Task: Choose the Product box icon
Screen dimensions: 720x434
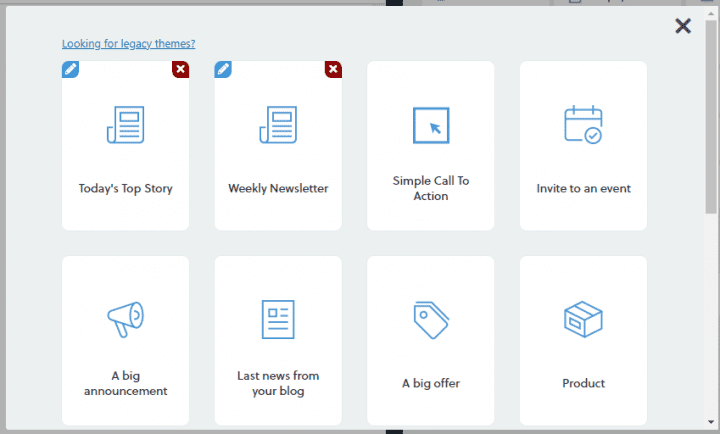Action: (583, 319)
